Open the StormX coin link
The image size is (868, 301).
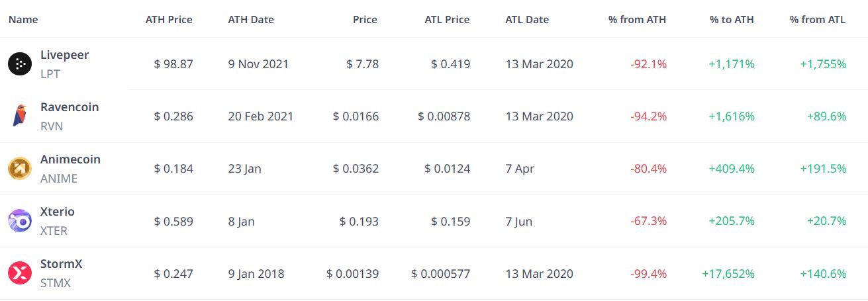61,264
